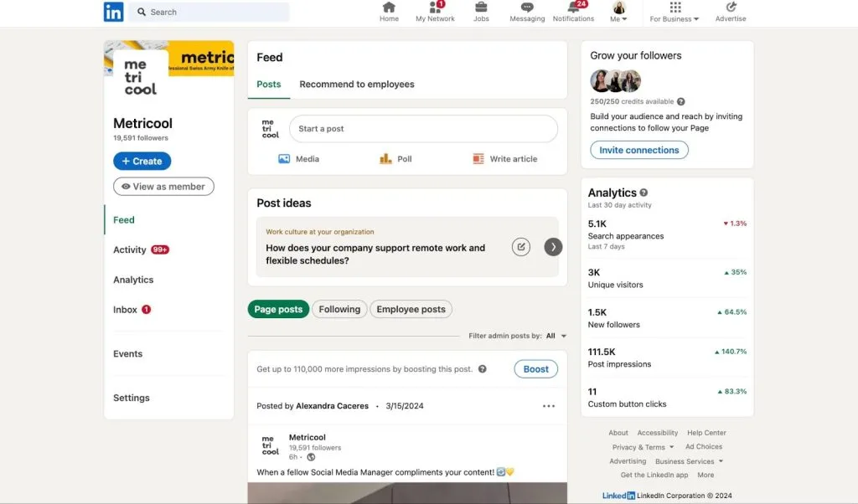The image size is (858, 504).
Task: Select the Following filter
Action: point(339,310)
